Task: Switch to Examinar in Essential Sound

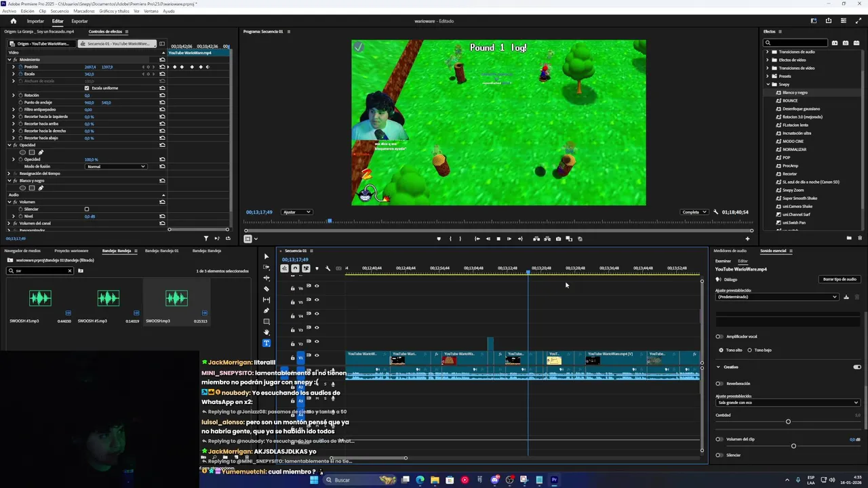Action: click(x=723, y=261)
